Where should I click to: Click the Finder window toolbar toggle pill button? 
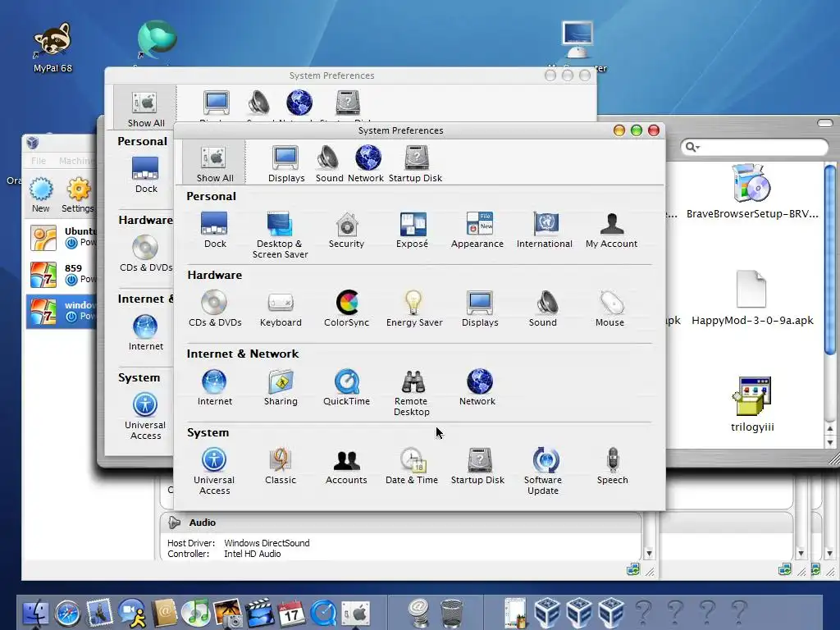click(825, 123)
